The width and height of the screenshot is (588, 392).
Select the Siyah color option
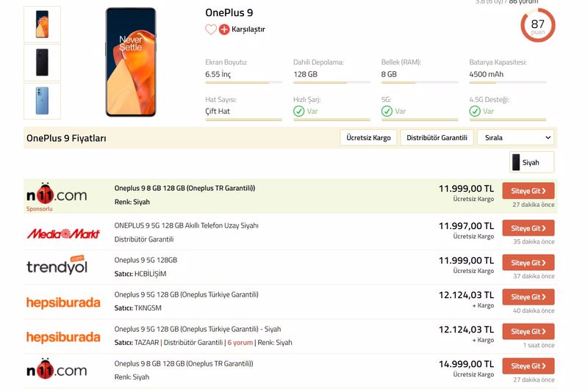(531, 162)
